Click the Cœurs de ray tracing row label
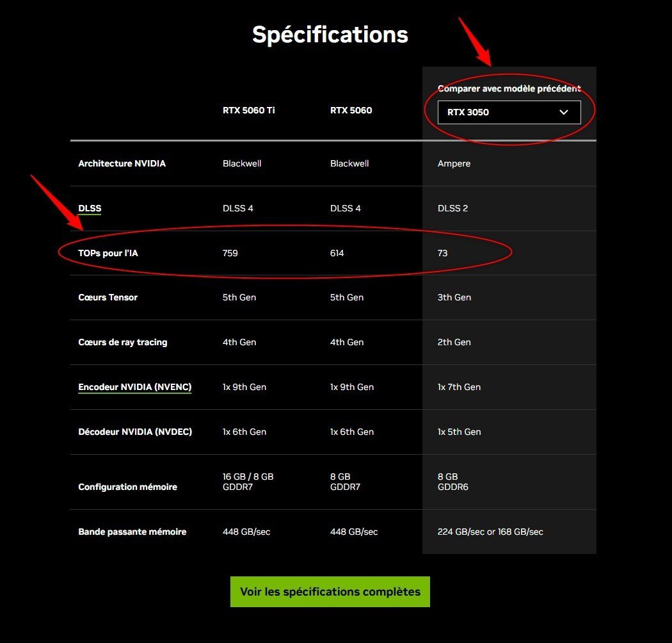672x643 pixels. click(122, 342)
